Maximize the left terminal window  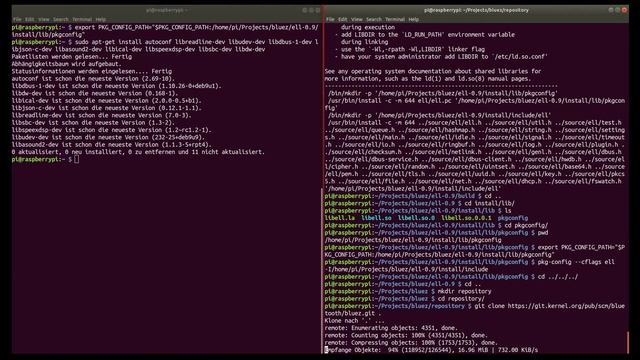click(311, 10)
